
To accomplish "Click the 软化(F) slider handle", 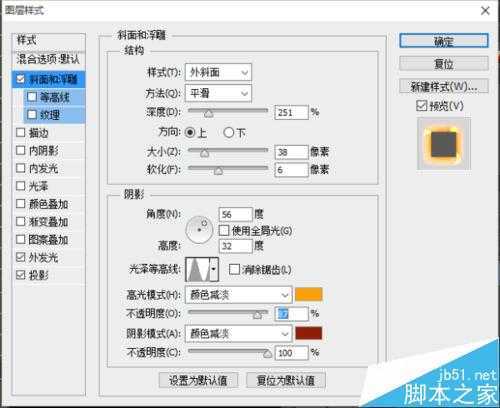I will [218, 171].
